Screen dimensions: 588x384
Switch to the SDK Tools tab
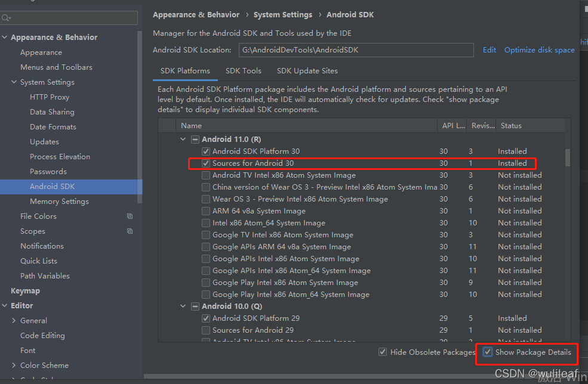point(244,71)
